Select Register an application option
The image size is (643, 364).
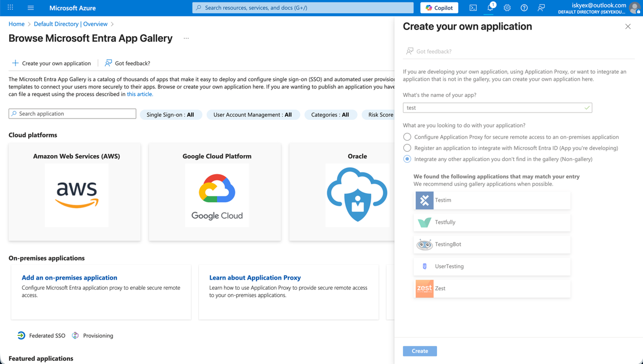pyautogui.click(x=407, y=148)
